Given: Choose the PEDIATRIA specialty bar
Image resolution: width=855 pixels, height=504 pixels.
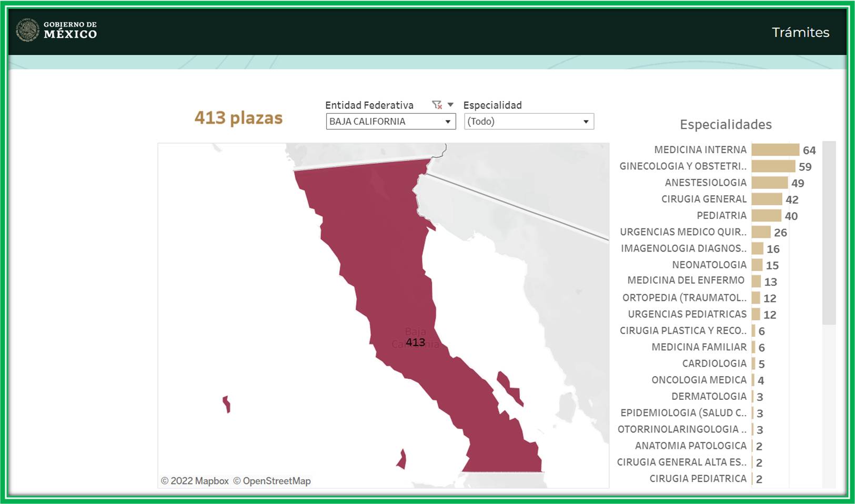Looking at the screenshot, I should click(x=766, y=216).
